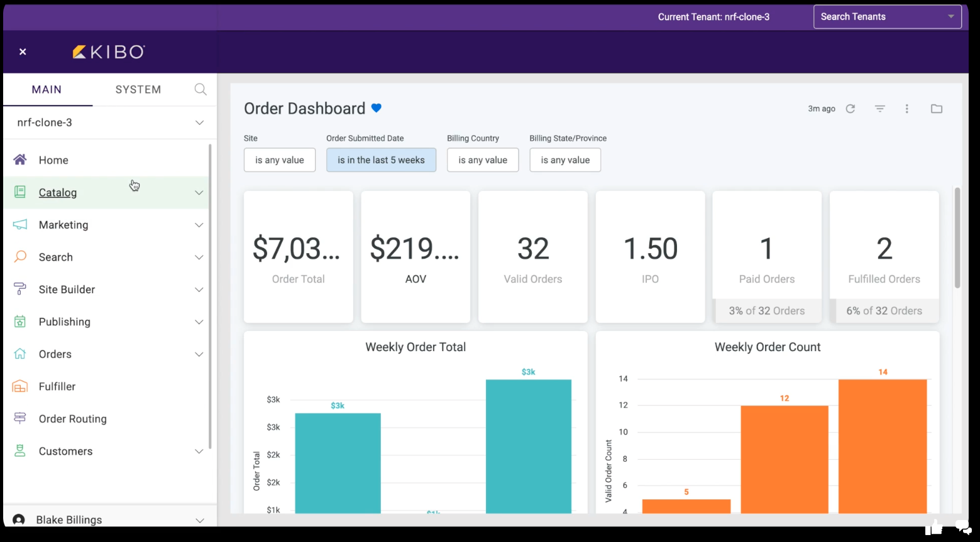Close the navigation menu with X icon

23,51
